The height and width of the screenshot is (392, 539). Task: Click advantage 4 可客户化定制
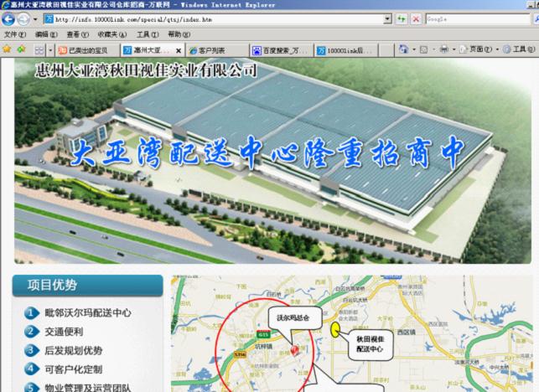pyautogui.click(x=74, y=369)
